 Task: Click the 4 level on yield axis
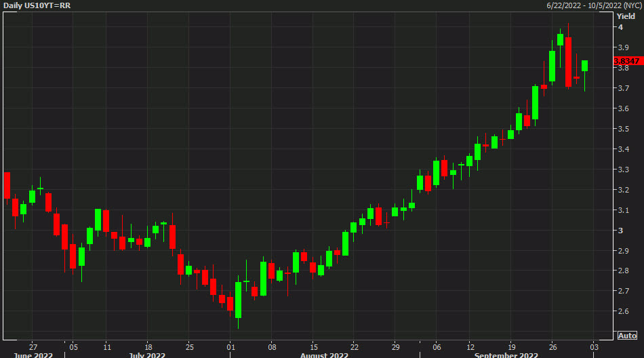620,27
